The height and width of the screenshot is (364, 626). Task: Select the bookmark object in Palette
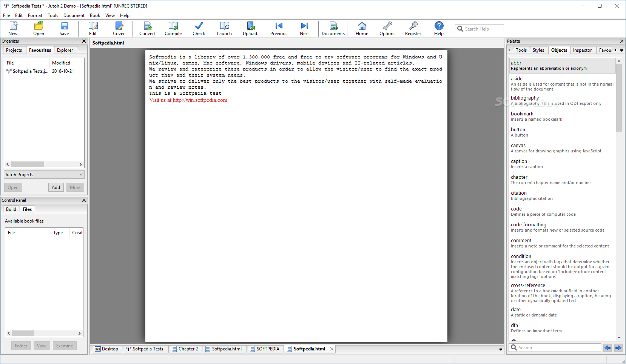click(x=562, y=116)
